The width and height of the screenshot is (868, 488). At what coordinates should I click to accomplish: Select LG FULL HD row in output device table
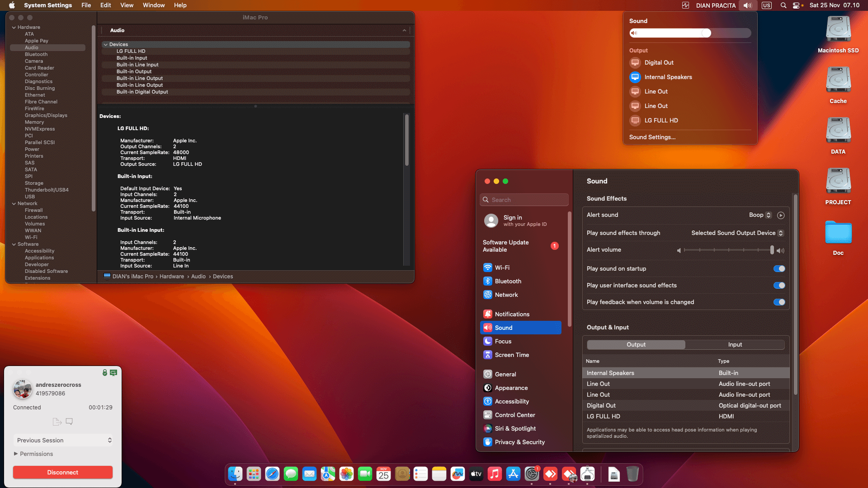[686, 417]
